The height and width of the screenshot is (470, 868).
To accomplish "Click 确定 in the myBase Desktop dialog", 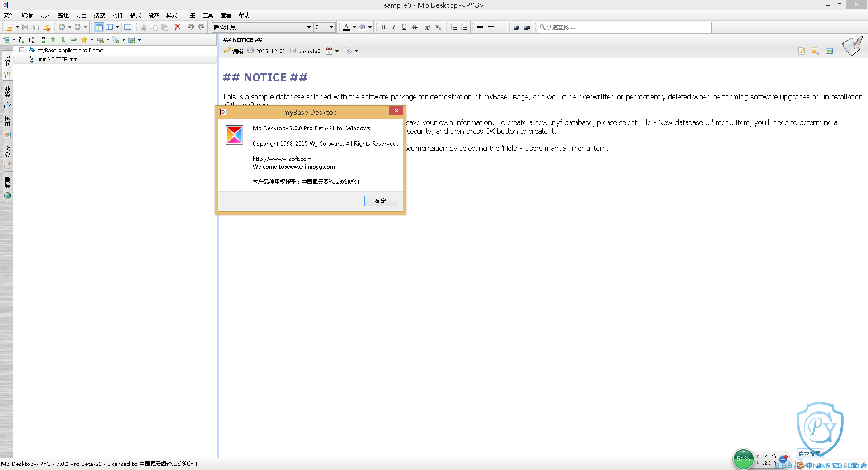I will point(381,201).
